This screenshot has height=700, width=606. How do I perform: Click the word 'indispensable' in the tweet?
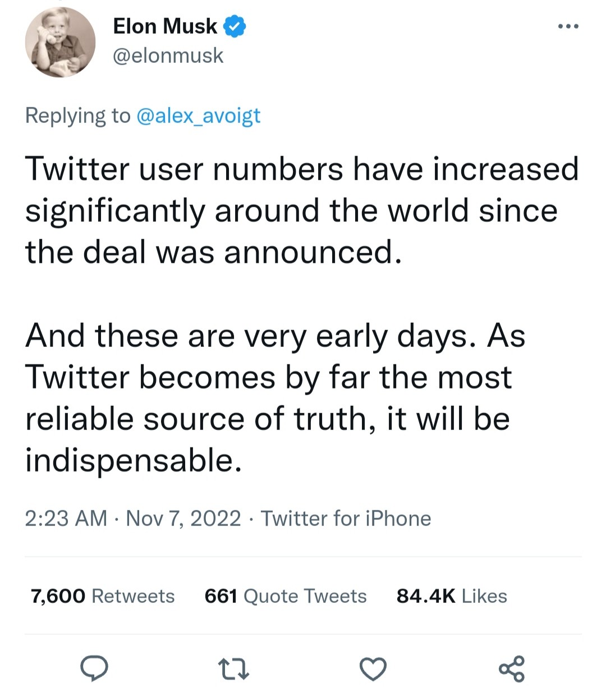[x=133, y=460]
